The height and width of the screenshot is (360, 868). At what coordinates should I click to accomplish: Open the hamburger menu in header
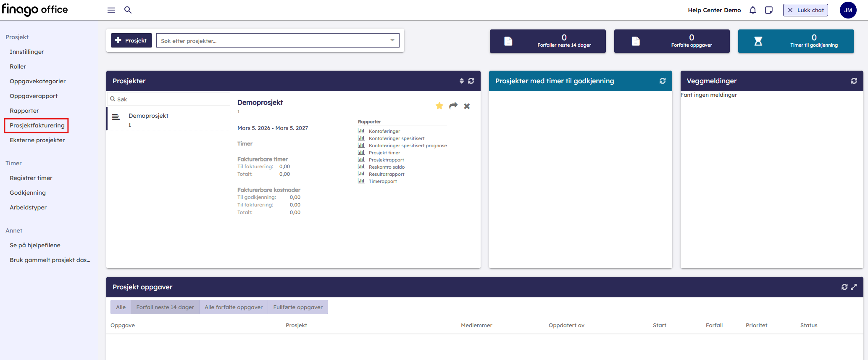tap(111, 10)
